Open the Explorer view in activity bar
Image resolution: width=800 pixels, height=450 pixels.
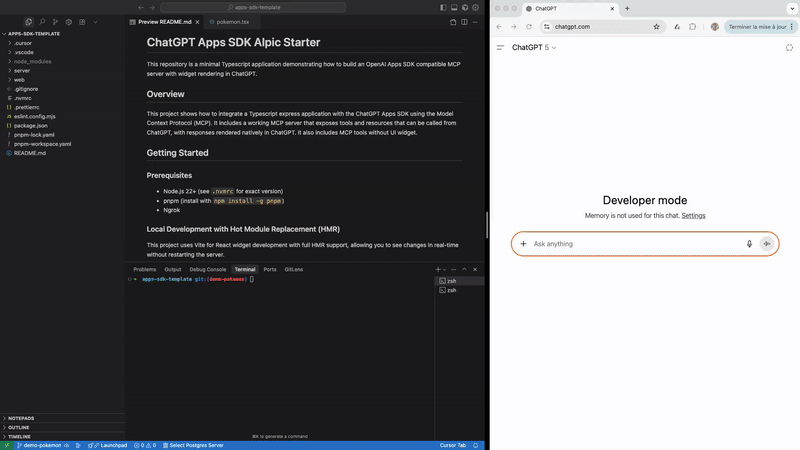29,21
